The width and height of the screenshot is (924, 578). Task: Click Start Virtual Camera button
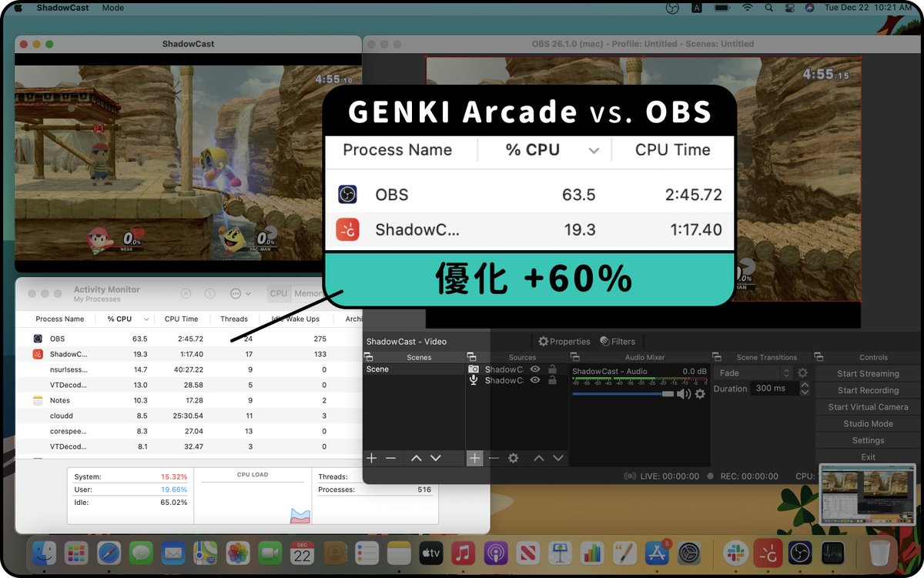[x=868, y=407]
